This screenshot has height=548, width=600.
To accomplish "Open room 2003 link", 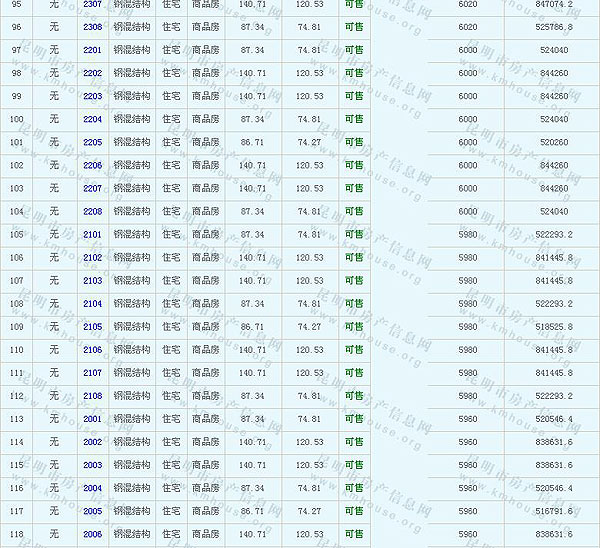I will tap(92, 465).
